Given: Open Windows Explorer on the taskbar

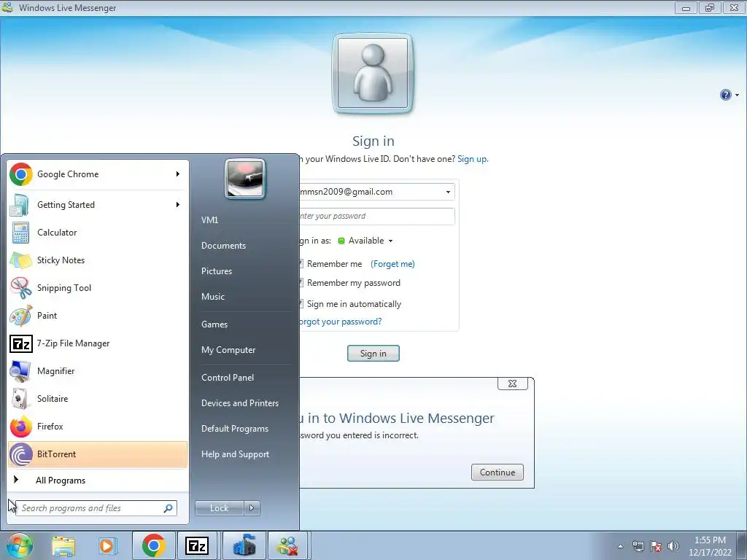Looking at the screenshot, I should click(x=63, y=545).
